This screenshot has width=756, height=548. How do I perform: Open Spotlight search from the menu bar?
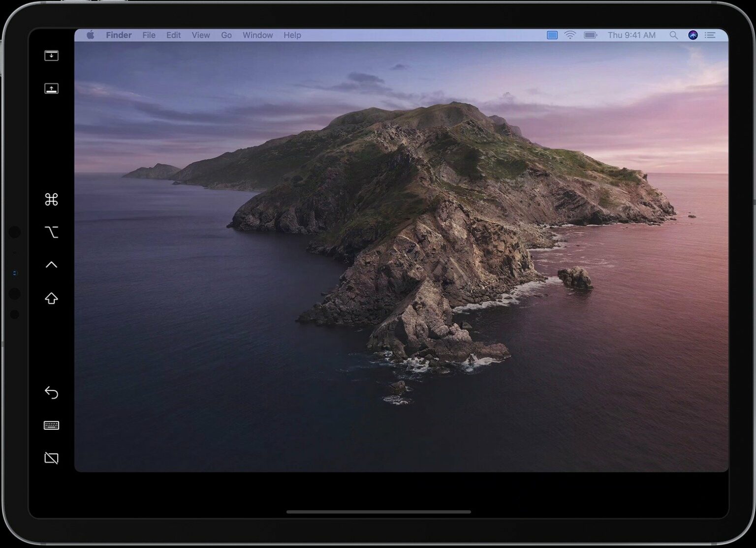point(674,35)
